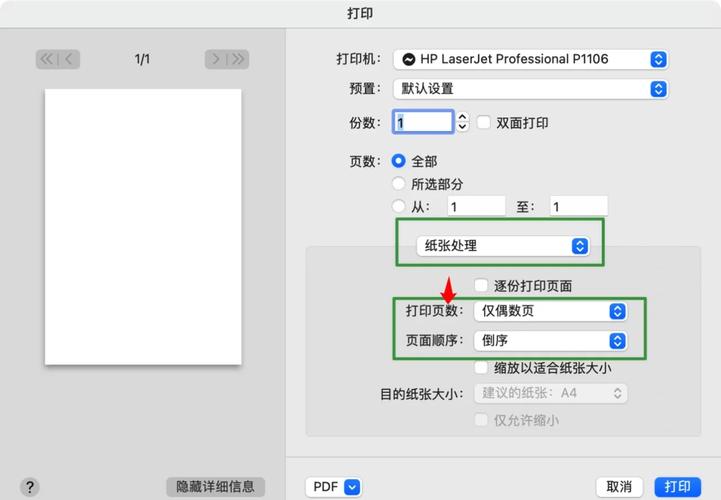Enable 缩放以适合纸张大小 checkbox
Viewport: 721px width, 500px height.
click(x=481, y=367)
